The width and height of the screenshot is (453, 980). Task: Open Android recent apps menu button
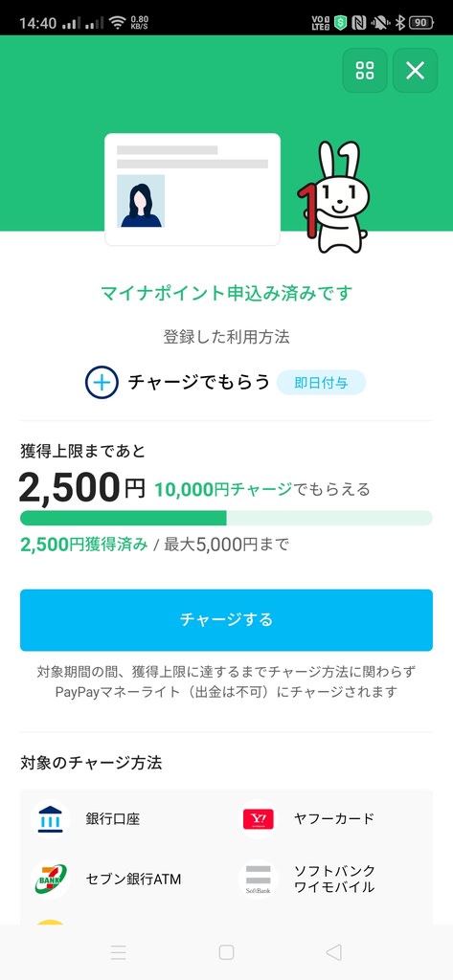click(118, 952)
